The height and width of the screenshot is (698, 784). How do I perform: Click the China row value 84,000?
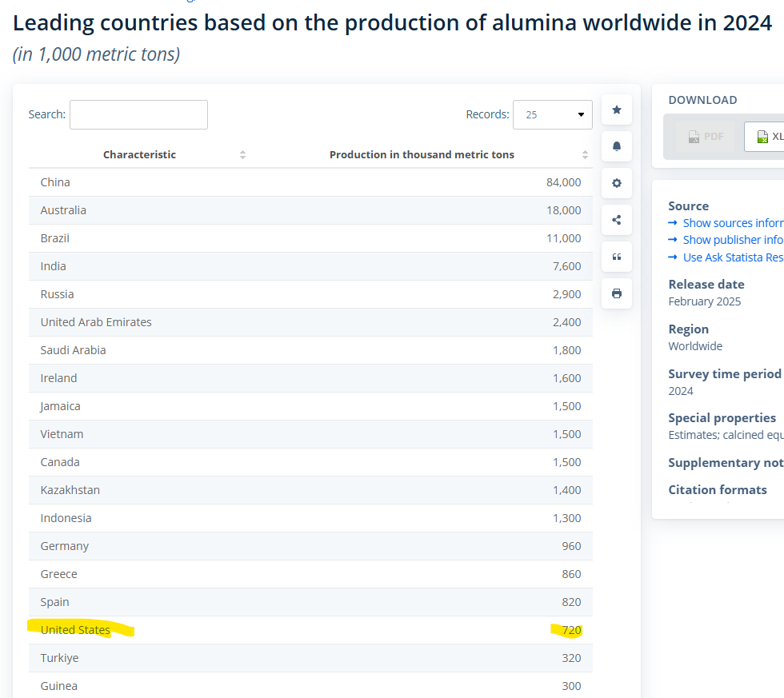tap(563, 182)
